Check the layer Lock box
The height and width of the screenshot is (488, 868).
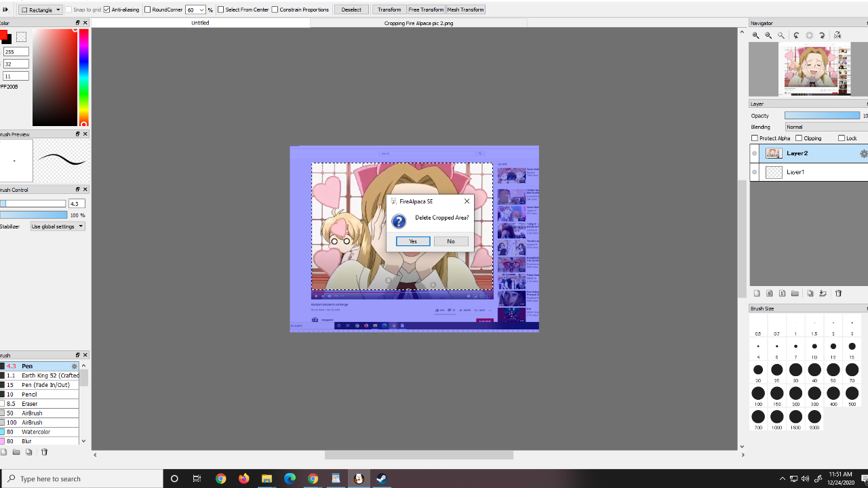(x=842, y=138)
